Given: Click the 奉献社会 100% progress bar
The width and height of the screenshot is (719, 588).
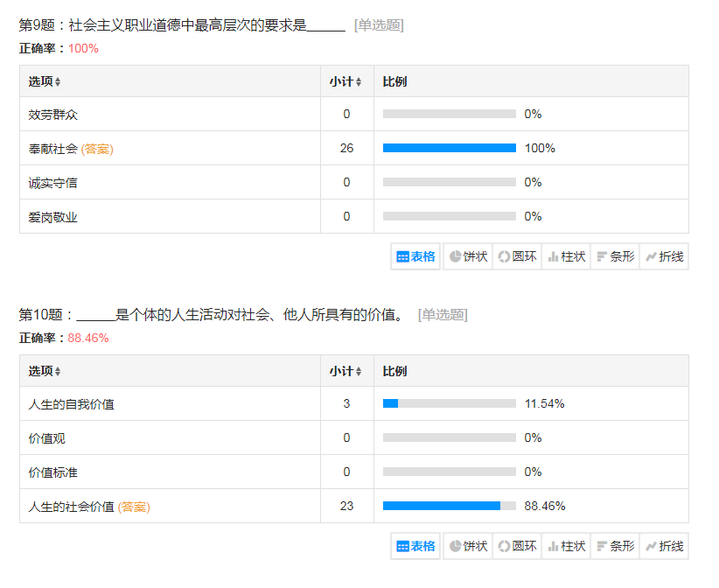Looking at the screenshot, I should click(x=450, y=148).
